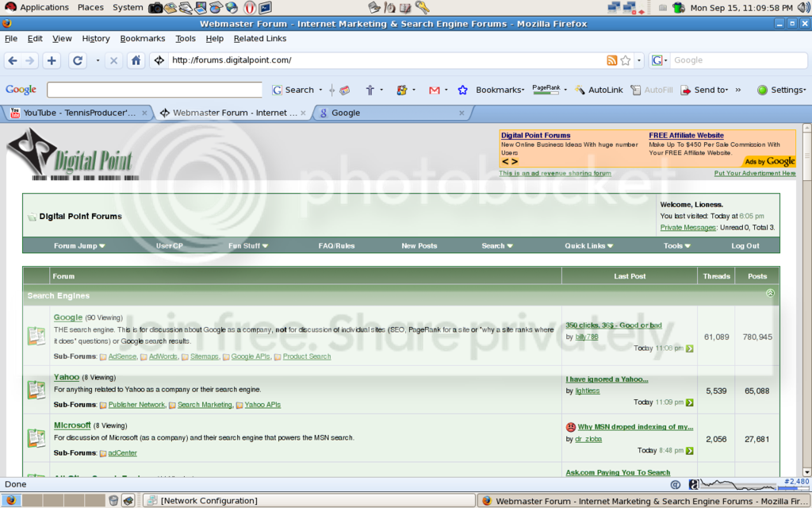Open terminal launcher icon in top panel
The width and height of the screenshot is (812, 508).
coord(265,7)
